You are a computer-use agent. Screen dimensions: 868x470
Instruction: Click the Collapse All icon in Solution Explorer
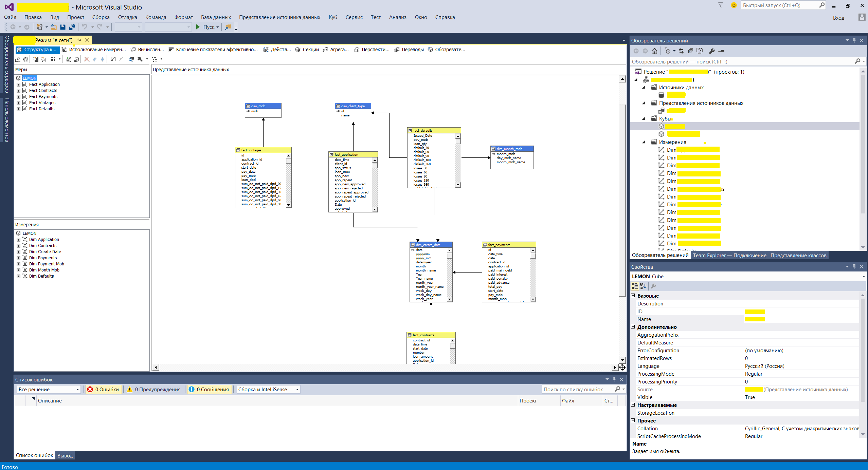pos(690,51)
